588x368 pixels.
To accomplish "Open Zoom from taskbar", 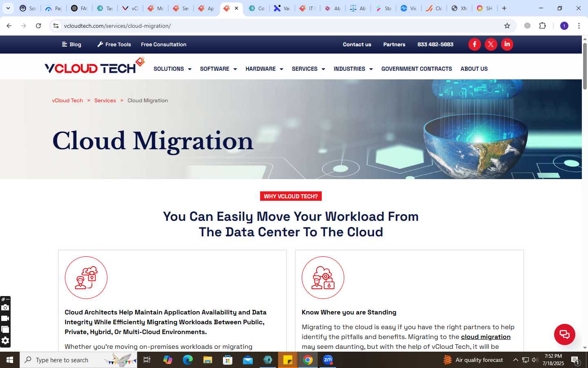I will 328,360.
